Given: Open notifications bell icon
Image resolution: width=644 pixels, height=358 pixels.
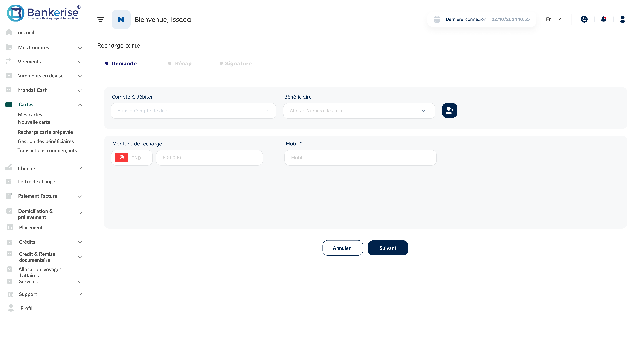Looking at the screenshot, I should (x=604, y=19).
